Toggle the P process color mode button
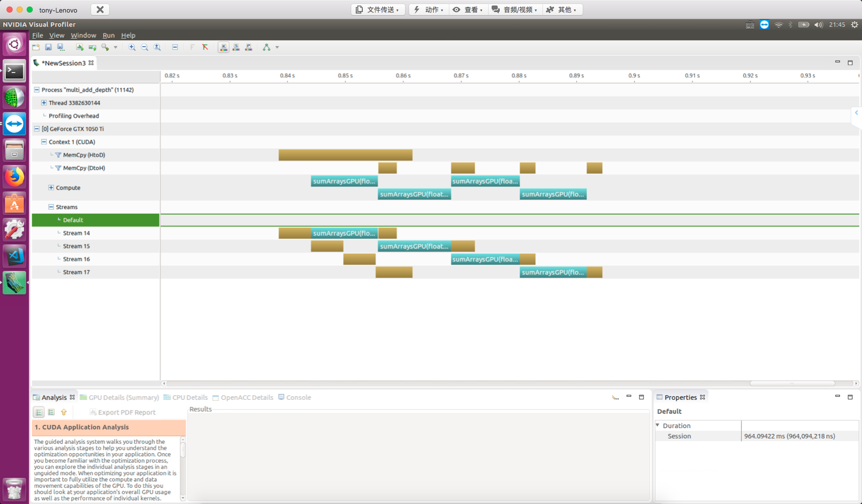The width and height of the screenshot is (862, 504). point(249,47)
